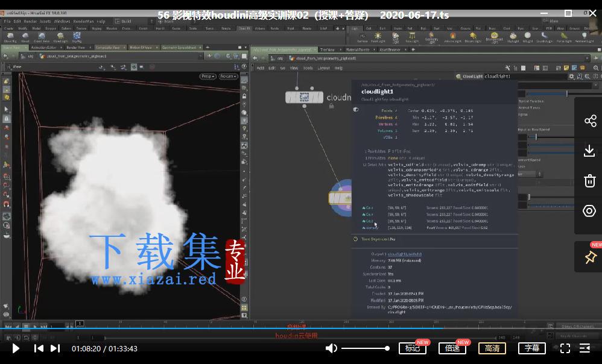Create a Geometry Light from the shelf
This screenshot has height=364, width=602.
point(431,37)
